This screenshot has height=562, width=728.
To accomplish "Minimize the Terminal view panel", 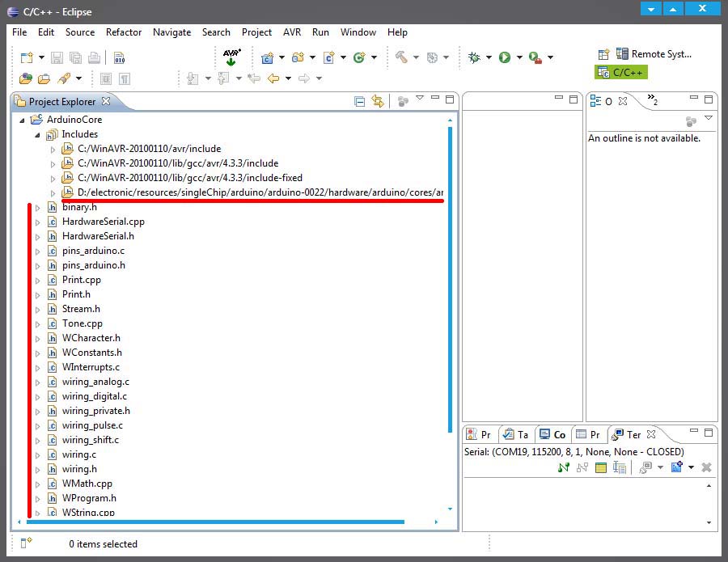I will 694,431.
